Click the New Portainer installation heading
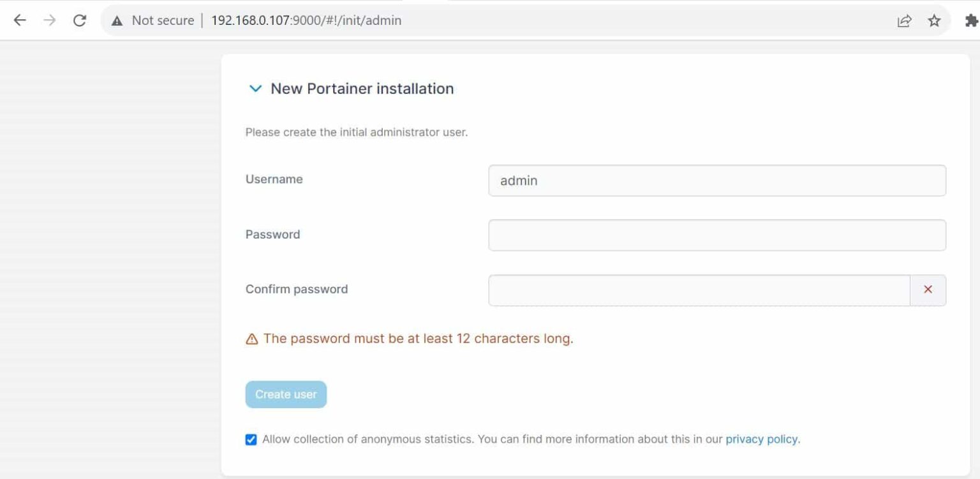Image resolution: width=980 pixels, height=479 pixels. (x=362, y=89)
